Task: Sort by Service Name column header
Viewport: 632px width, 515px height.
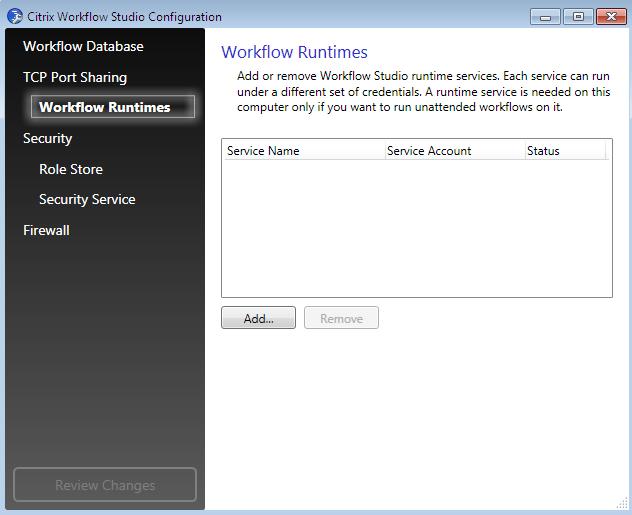Action: pyautogui.click(x=305, y=151)
